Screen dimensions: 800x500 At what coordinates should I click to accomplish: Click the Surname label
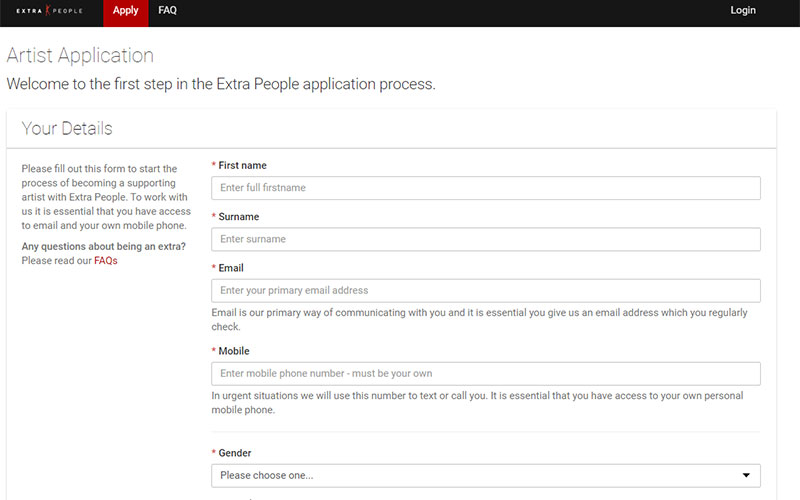239,217
